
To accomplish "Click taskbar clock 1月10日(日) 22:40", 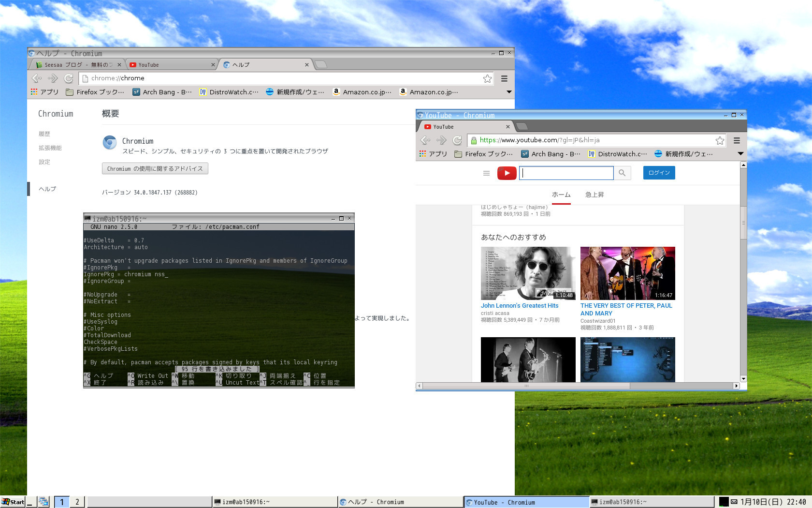I will pyautogui.click(x=773, y=502).
